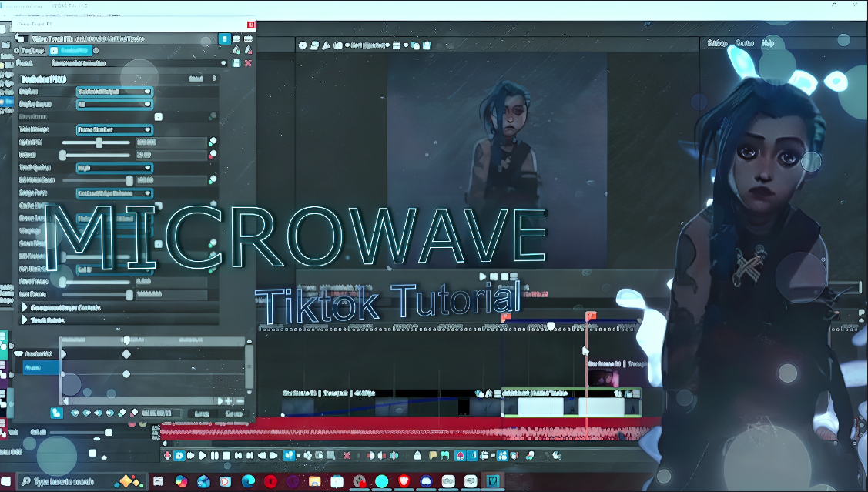Click the Play button in the timeline transport bar
Image resolution: width=868 pixels, height=492 pixels.
pos(203,456)
